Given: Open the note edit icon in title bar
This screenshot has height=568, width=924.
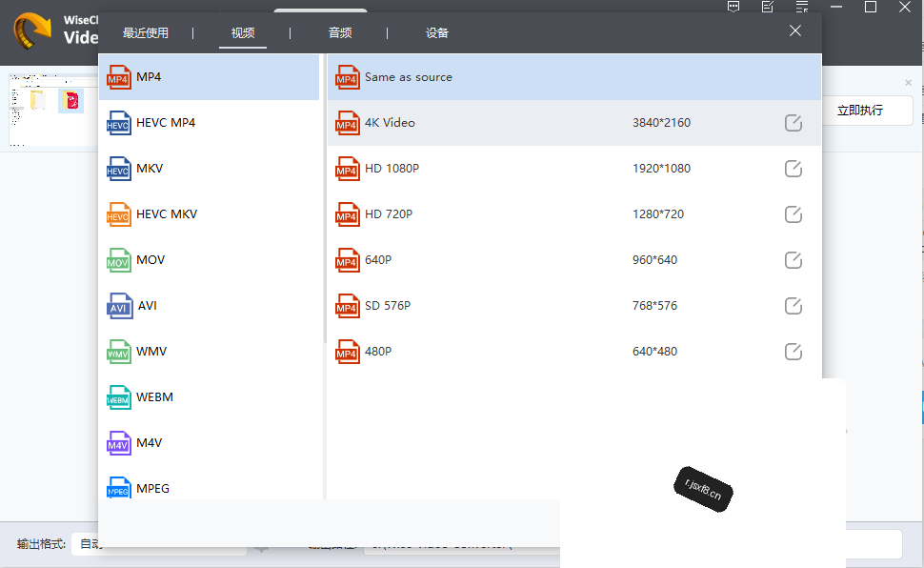Looking at the screenshot, I should tap(767, 7).
